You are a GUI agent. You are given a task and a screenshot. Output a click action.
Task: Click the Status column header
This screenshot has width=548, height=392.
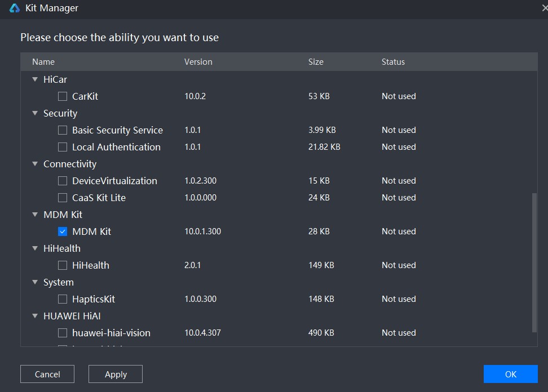(x=393, y=62)
